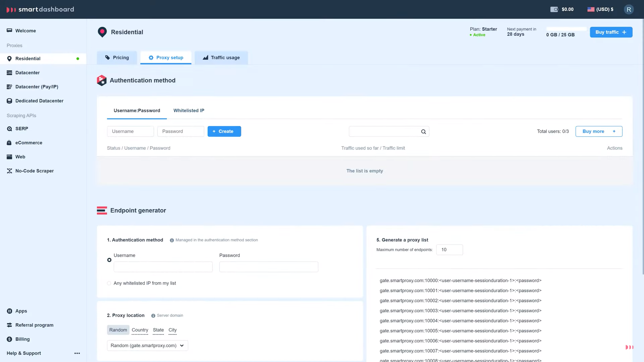Expand Help & Support options menu

[77, 353]
